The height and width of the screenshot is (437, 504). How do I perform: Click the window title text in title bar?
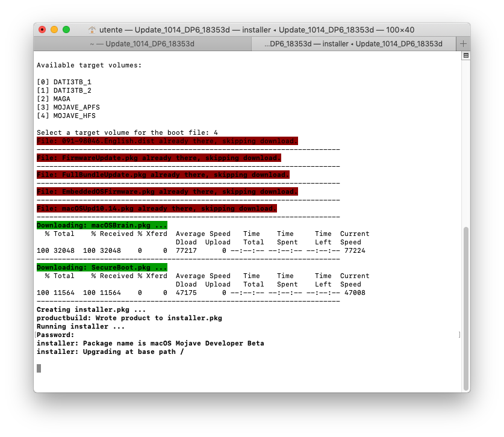(257, 30)
